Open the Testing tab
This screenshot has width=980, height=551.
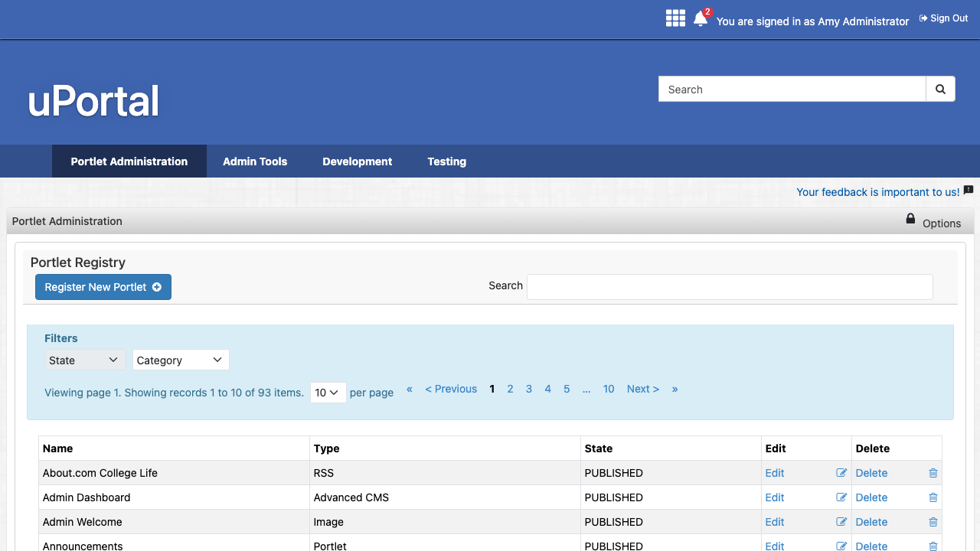pyautogui.click(x=447, y=161)
